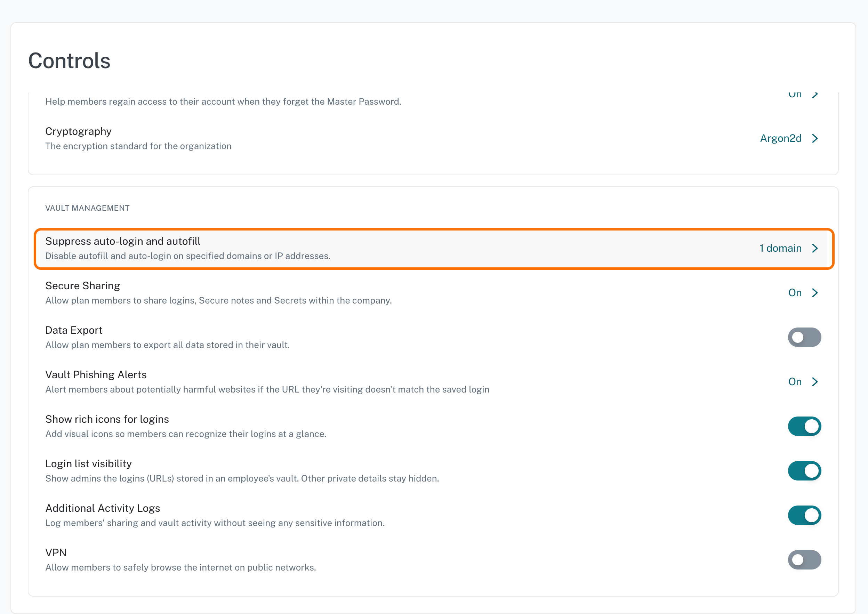Open Secure Sharing chevron arrow
The height and width of the screenshot is (614, 868).
[x=815, y=293]
